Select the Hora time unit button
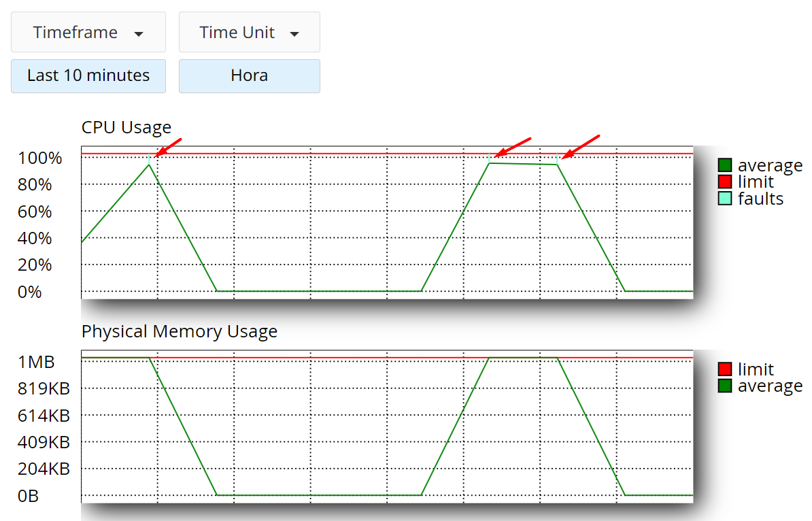This screenshot has width=812, height=521. [249, 75]
